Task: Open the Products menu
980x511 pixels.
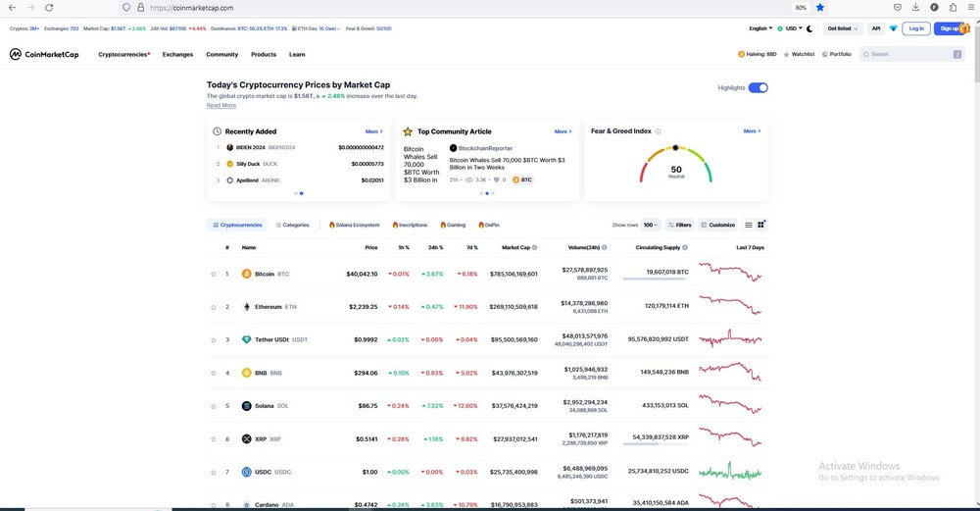Action: coord(263,54)
